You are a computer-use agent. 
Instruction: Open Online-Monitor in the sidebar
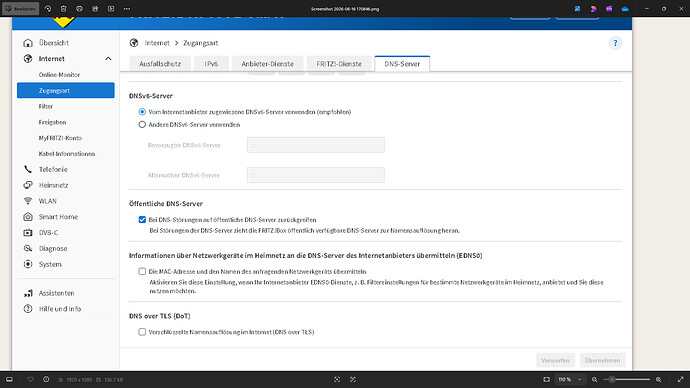tap(59, 75)
